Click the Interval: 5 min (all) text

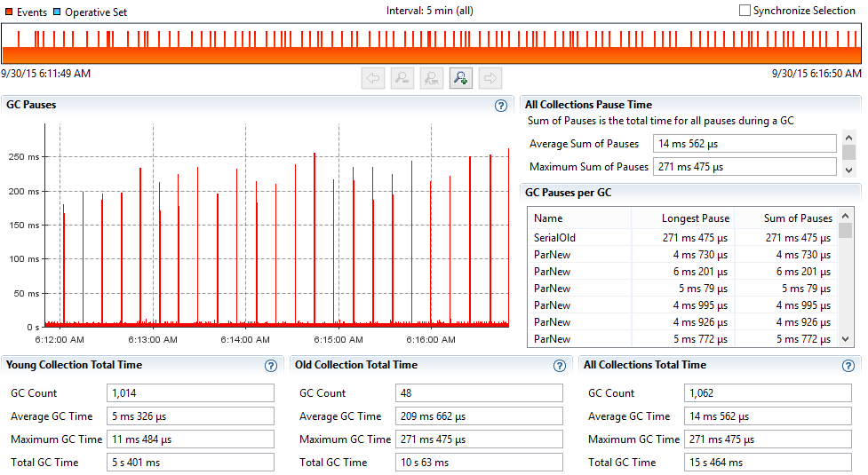(430, 11)
